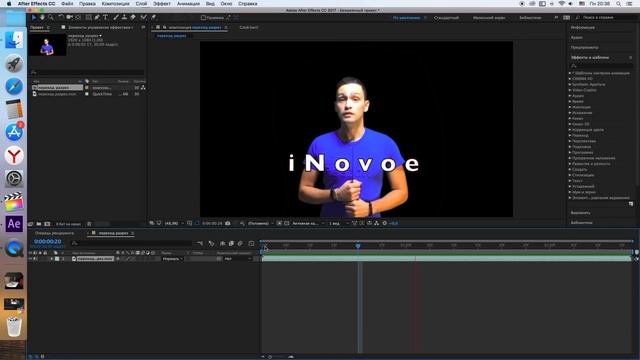Open track matte Нет dropdown of layer 1
Screen dimensions: 640x360
(x=238, y=259)
